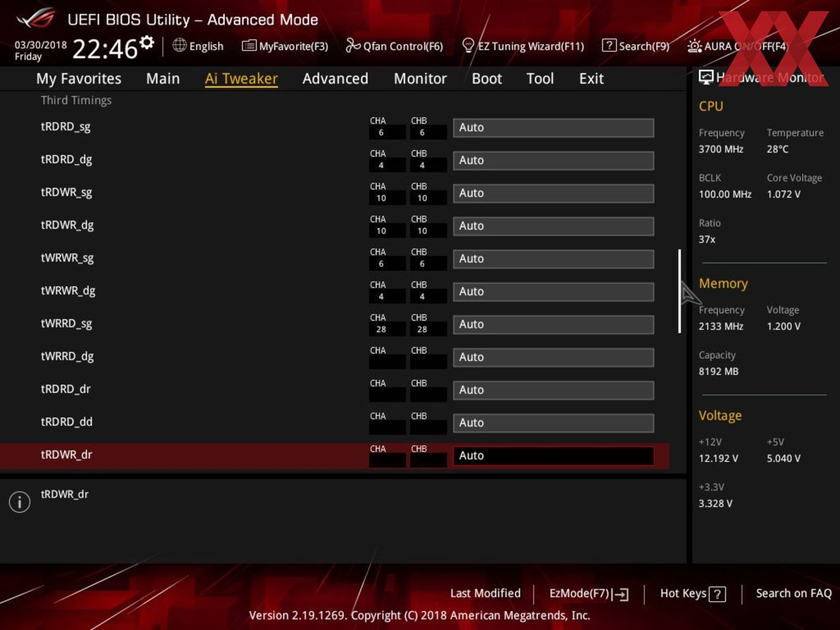Click the tRDRD_dr label

pyautogui.click(x=65, y=389)
